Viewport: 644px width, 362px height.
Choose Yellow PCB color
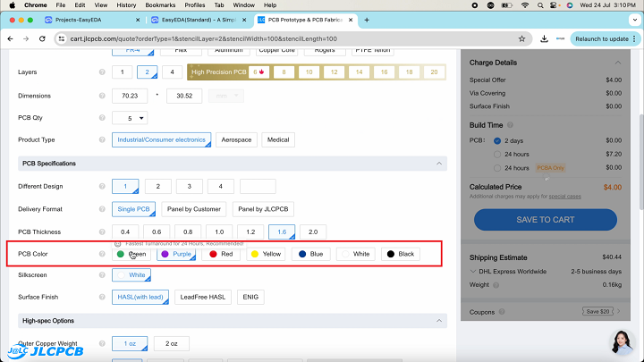coord(266,254)
